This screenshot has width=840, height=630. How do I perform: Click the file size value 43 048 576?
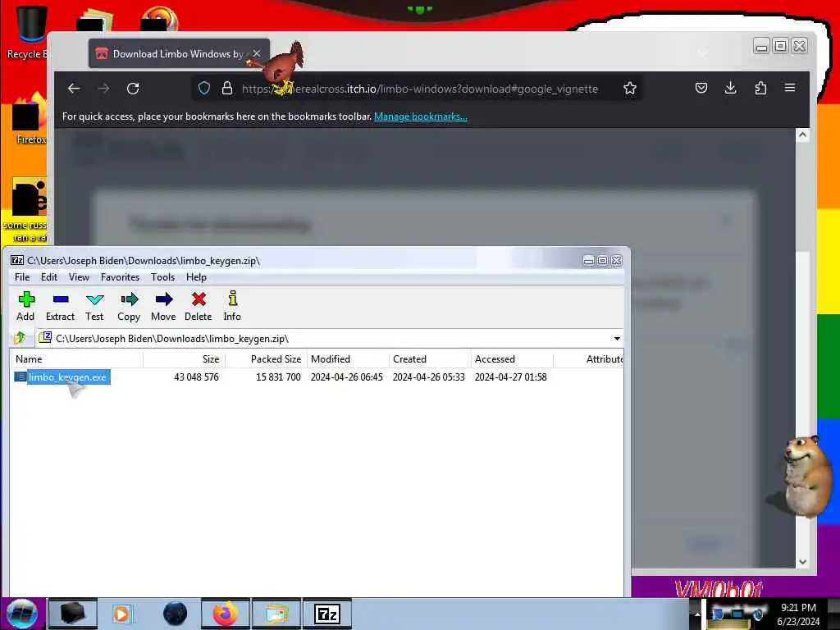click(x=196, y=377)
